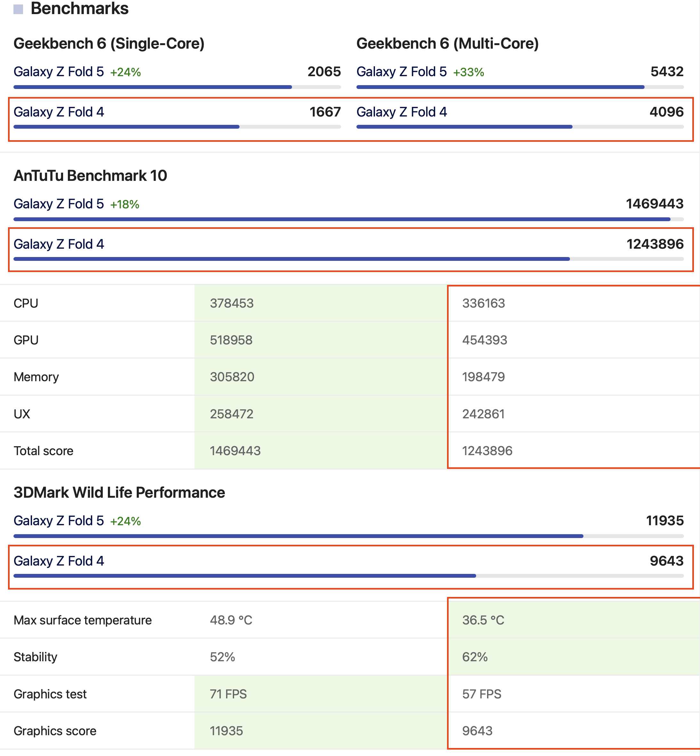
Task: Click the +24% label beside Geekbench Single-Core Fold 5
Action: 126,72
